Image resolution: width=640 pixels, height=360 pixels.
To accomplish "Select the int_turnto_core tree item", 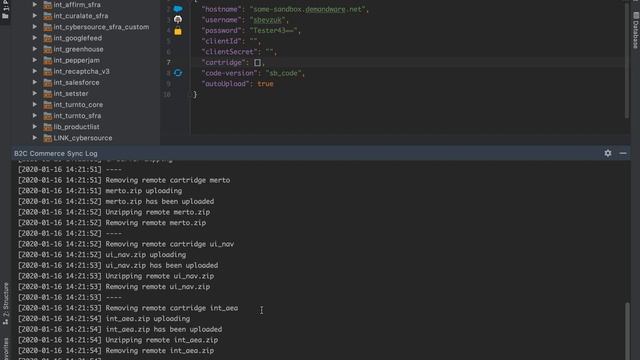I will [x=78, y=104].
